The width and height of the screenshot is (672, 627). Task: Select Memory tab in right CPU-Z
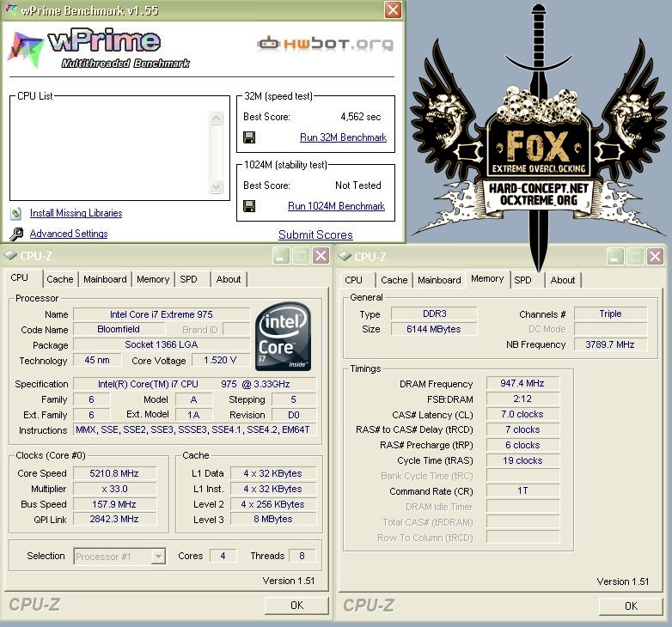coord(487,279)
